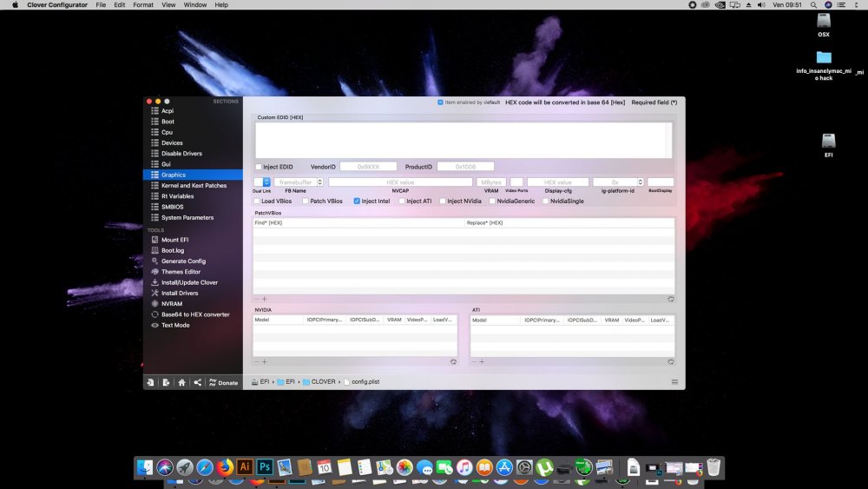
Task: Add a row to the PatchVBios table
Action: (x=265, y=299)
